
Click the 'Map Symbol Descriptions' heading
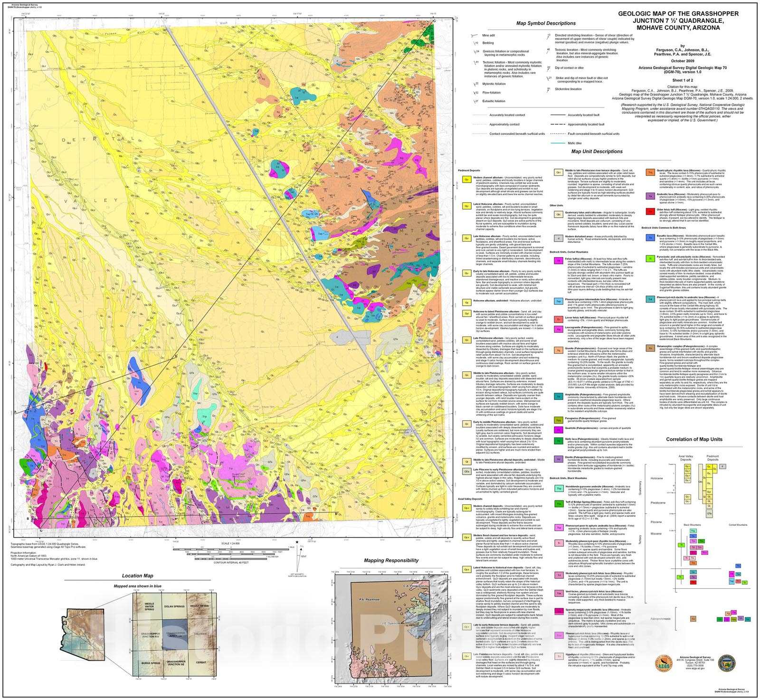click(x=546, y=23)
